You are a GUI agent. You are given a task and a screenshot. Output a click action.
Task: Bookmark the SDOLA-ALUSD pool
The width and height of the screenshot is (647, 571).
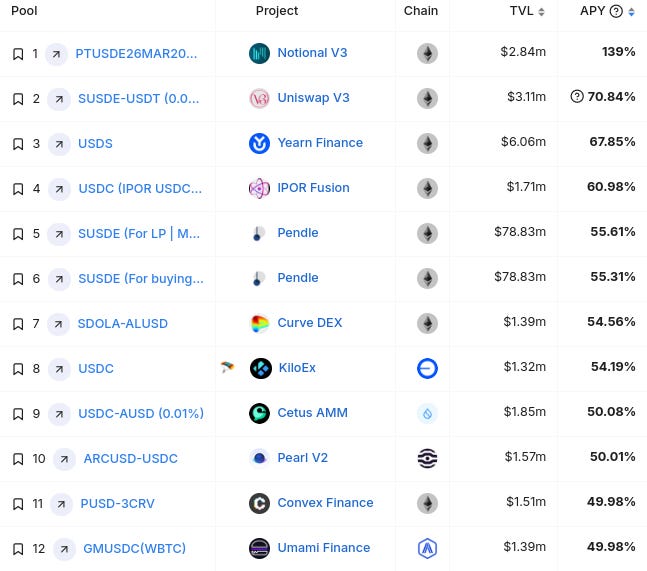18,323
